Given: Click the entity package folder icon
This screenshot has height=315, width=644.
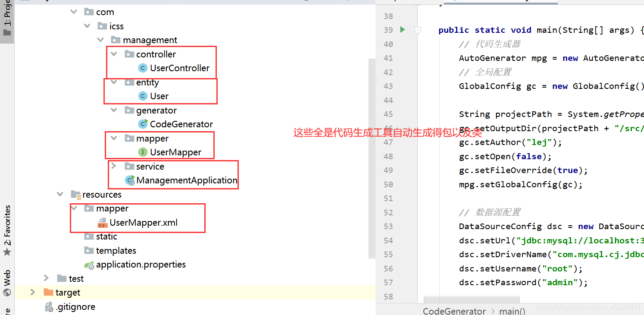Looking at the screenshot, I should 129,82.
